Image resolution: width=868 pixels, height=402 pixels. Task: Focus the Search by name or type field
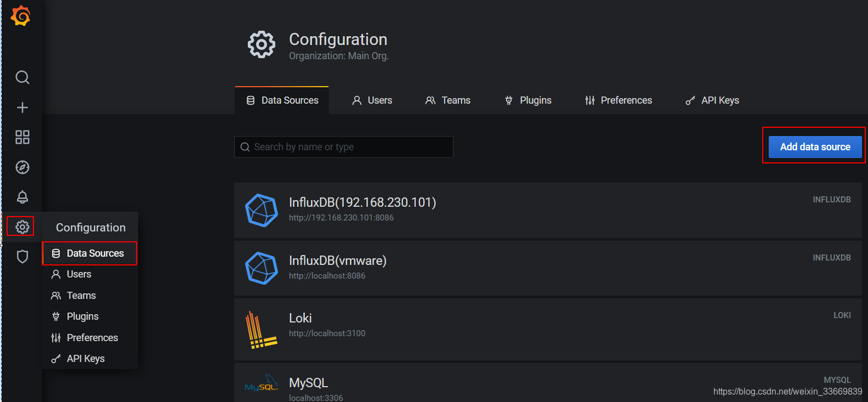[344, 147]
